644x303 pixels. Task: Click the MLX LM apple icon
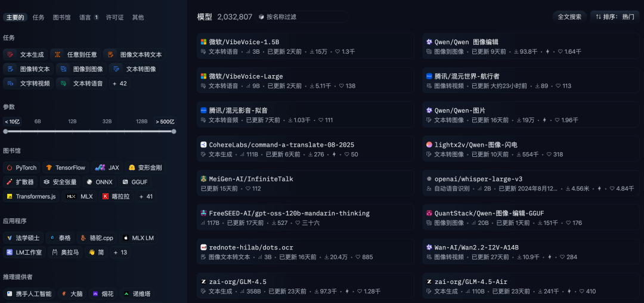click(125, 238)
